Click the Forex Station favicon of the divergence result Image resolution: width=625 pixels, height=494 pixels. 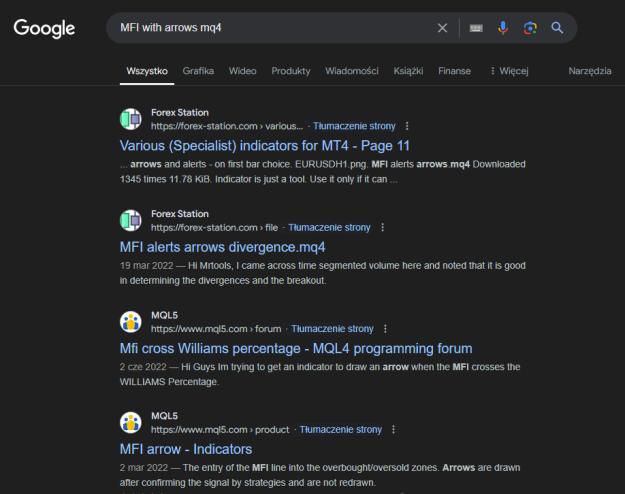[x=131, y=220]
